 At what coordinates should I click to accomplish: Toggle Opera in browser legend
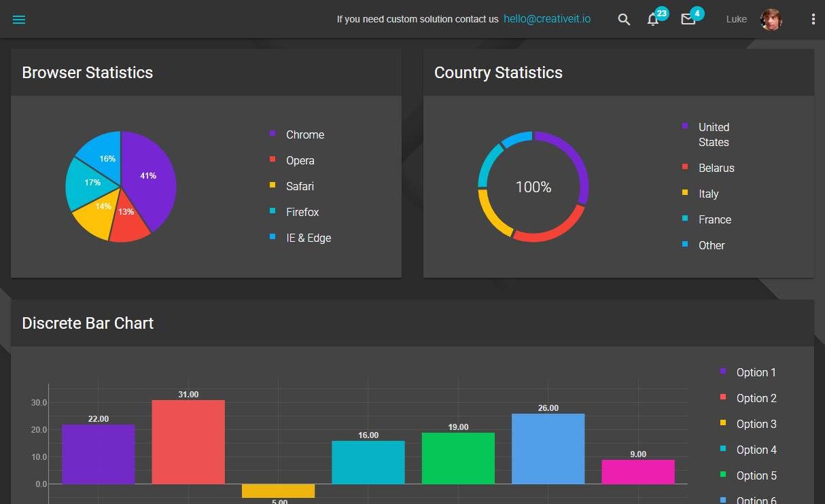292,160
